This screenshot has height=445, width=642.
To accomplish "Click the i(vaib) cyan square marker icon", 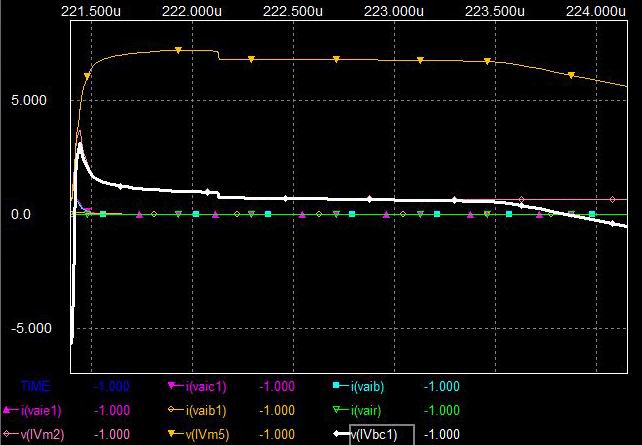I will click(x=336, y=385).
